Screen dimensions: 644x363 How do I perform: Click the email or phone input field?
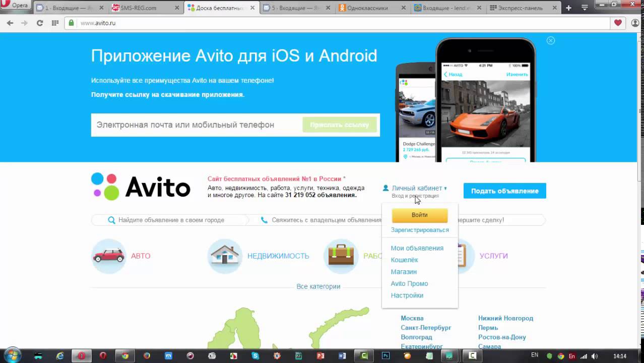point(197,125)
